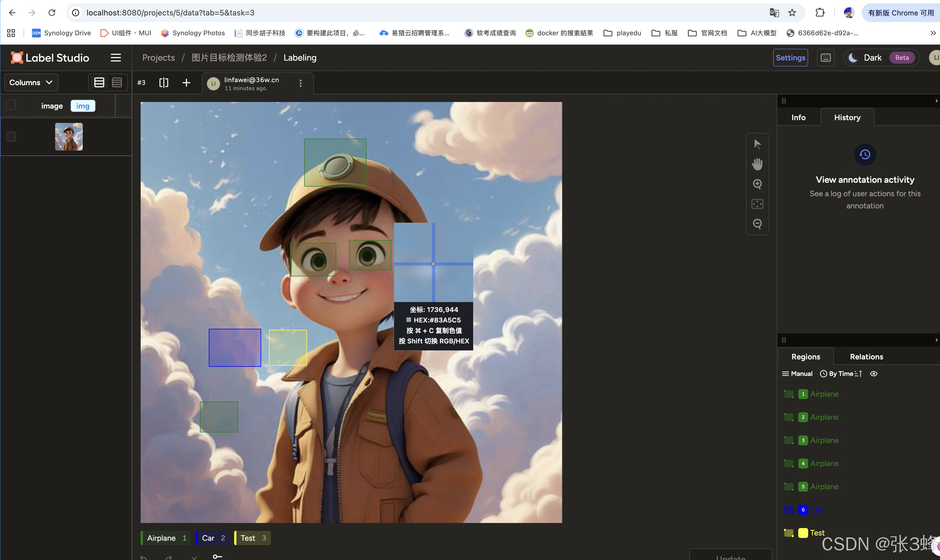This screenshot has height=560, width=940.
Task: Click the fit-to-screen zoom icon
Action: point(757,204)
